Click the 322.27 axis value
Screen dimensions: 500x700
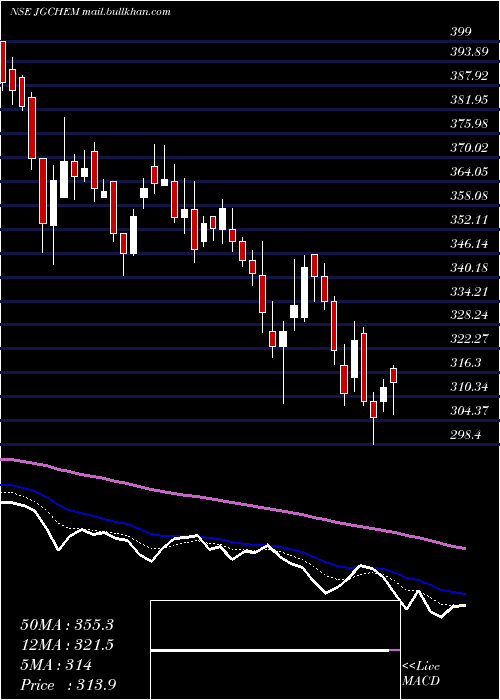[x=468, y=339]
